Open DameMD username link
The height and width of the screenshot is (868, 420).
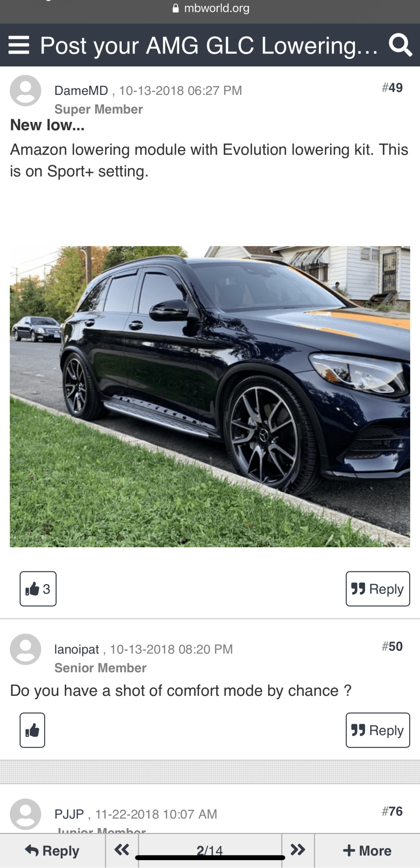click(81, 91)
